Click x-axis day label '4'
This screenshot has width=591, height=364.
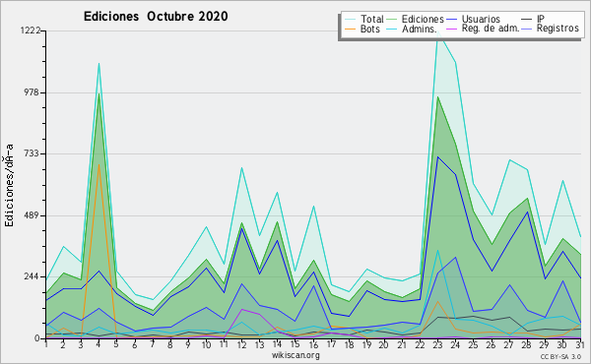(98, 344)
